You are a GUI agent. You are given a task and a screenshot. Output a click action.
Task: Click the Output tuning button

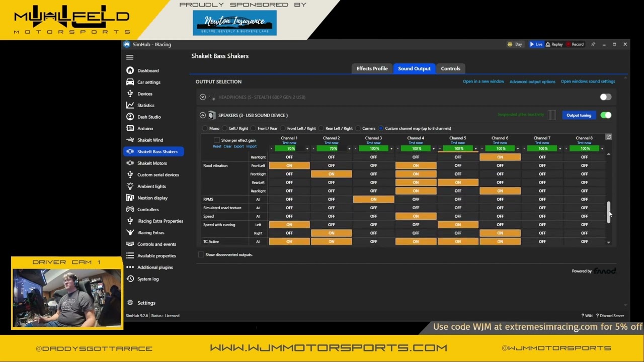click(x=579, y=115)
